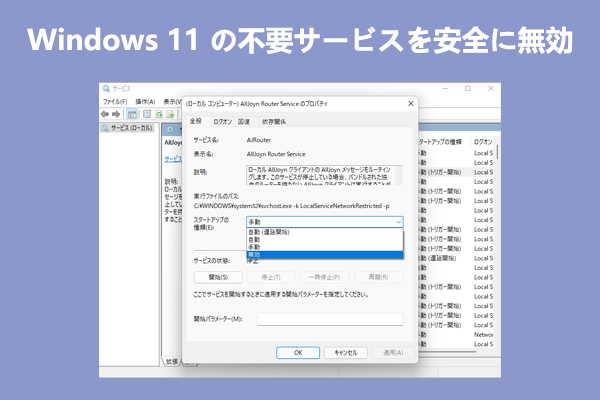Click the Services gear icon in title bar
This screenshot has height=400, width=600.
pos(107,89)
